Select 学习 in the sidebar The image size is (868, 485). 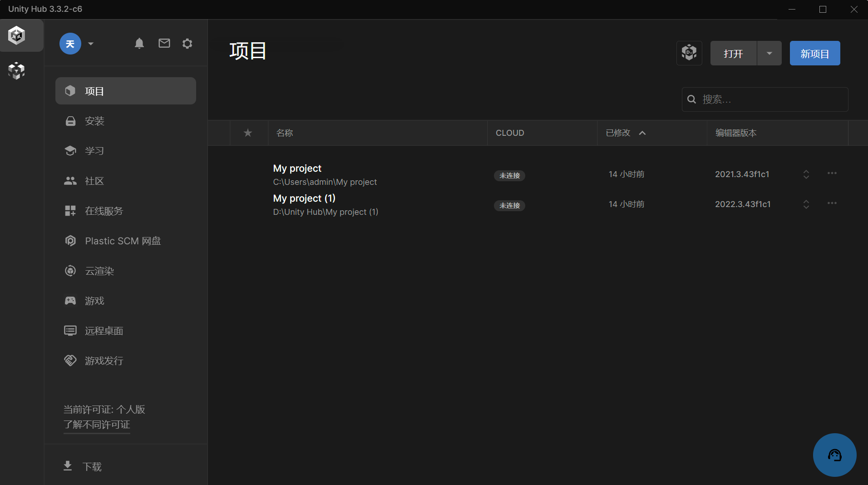(126, 151)
